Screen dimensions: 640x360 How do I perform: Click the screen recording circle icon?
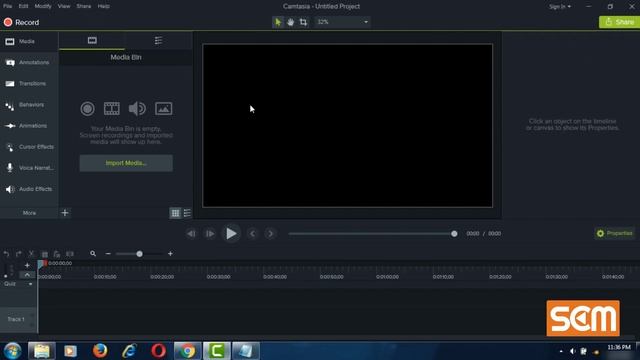tap(87, 109)
